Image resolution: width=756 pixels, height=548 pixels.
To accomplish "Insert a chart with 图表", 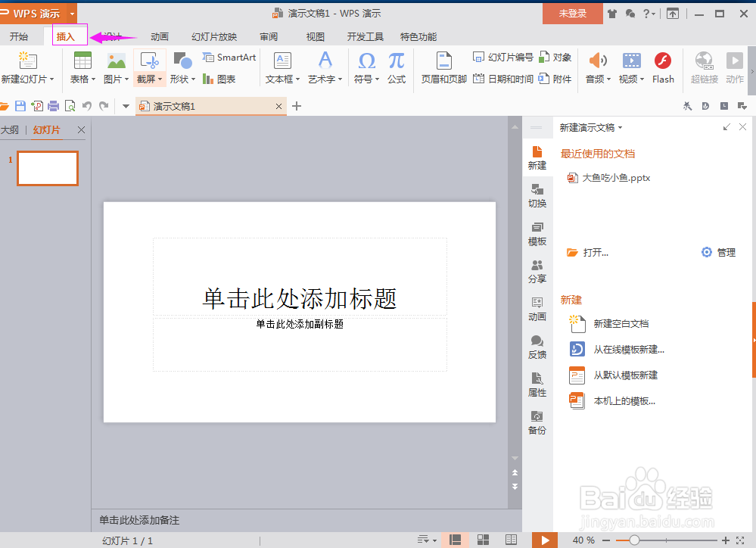I will click(x=219, y=79).
